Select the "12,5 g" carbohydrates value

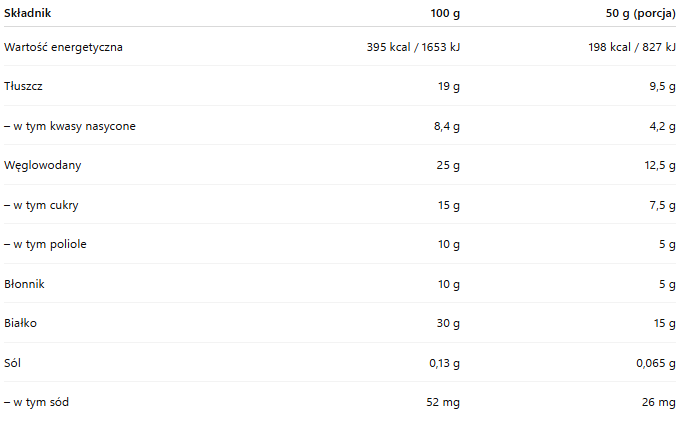(660, 166)
